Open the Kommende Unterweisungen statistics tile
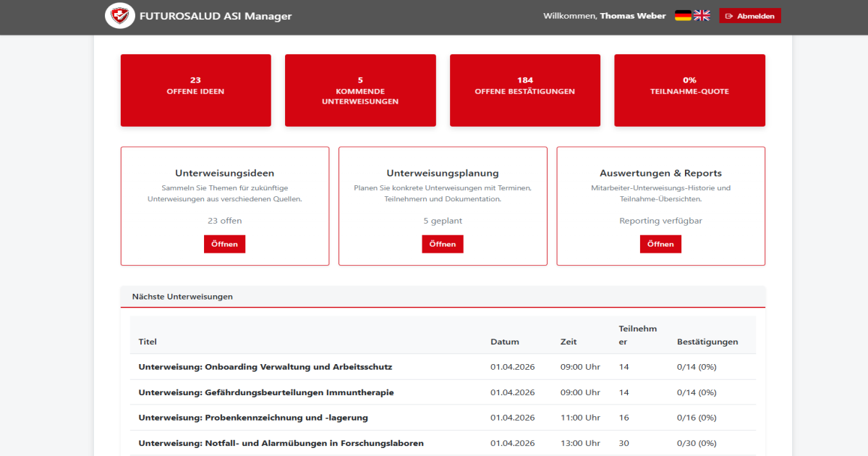Screen dimensions: 868x456 tap(360, 90)
